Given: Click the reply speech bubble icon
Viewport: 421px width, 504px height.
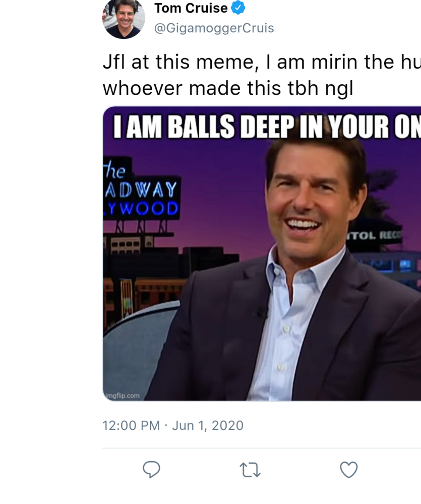Looking at the screenshot, I should 151,469.
